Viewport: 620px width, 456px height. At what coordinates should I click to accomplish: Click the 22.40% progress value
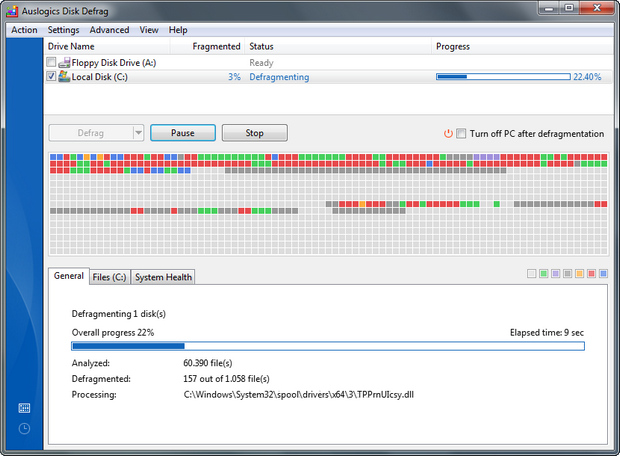(x=587, y=77)
